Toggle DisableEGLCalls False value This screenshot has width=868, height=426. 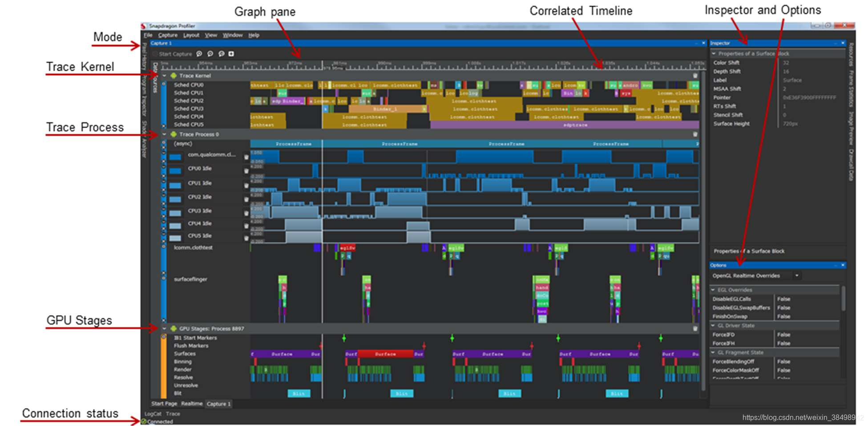783,299
